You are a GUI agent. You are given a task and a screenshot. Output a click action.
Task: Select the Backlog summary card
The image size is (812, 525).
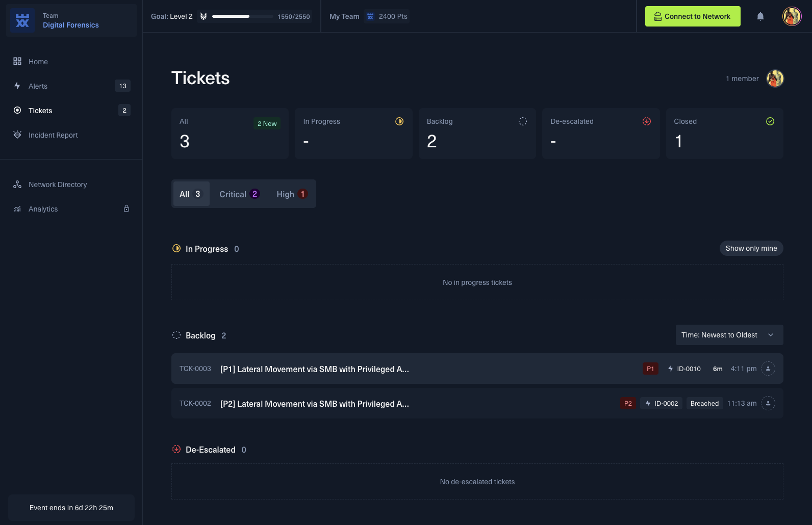(x=477, y=134)
